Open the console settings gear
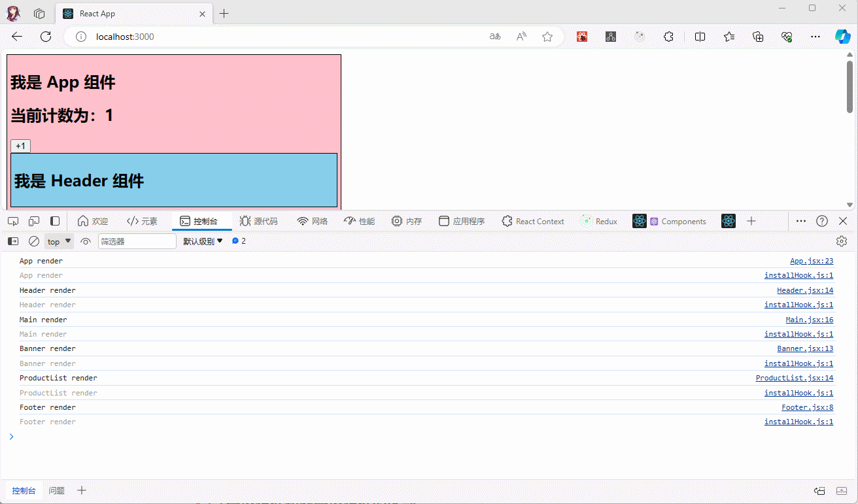 (842, 241)
